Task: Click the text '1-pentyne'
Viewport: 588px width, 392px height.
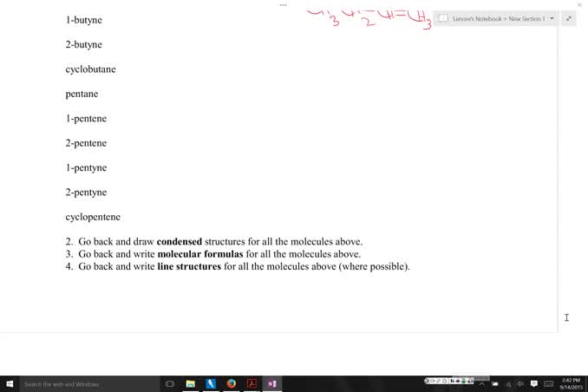Action: coord(86,167)
